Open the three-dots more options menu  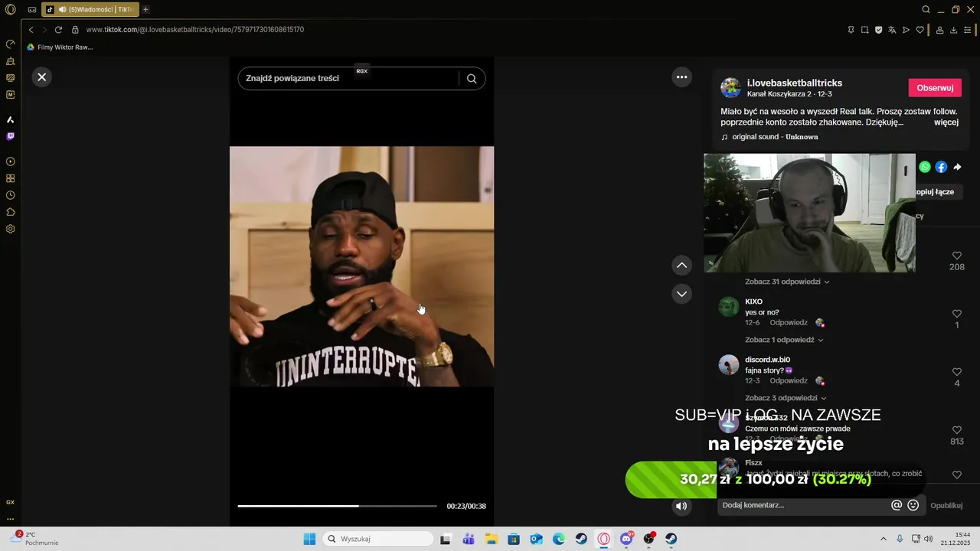681,77
